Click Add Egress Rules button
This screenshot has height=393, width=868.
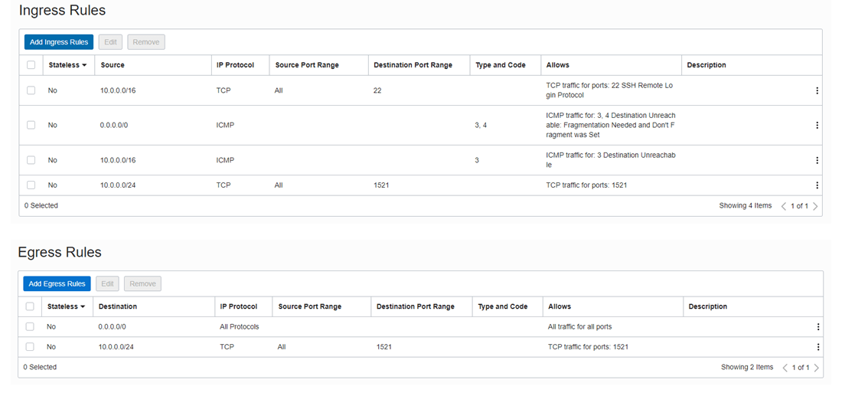(x=57, y=283)
